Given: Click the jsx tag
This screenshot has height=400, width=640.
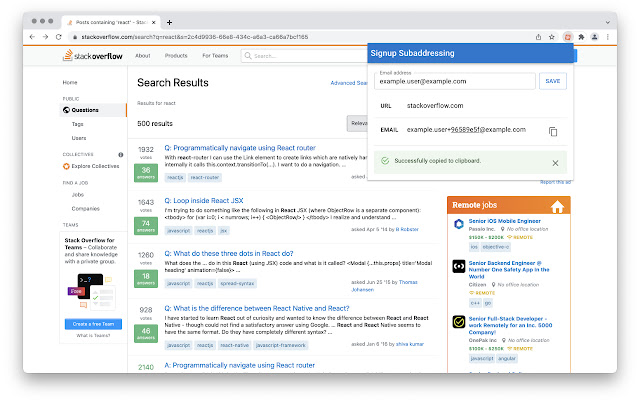Looking at the screenshot, I should (224, 231).
